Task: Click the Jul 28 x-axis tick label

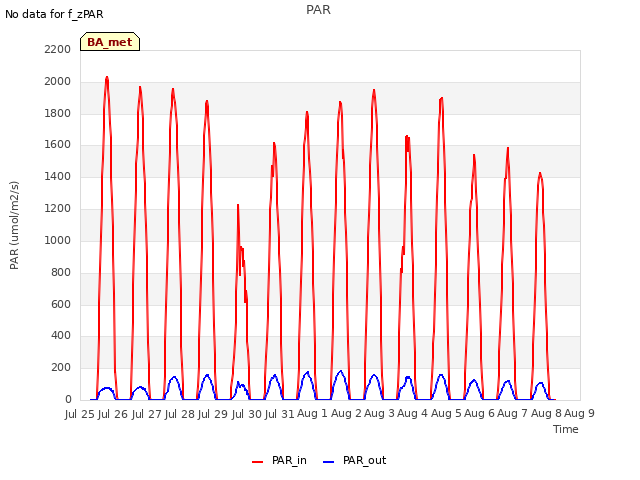Action: 180,414
